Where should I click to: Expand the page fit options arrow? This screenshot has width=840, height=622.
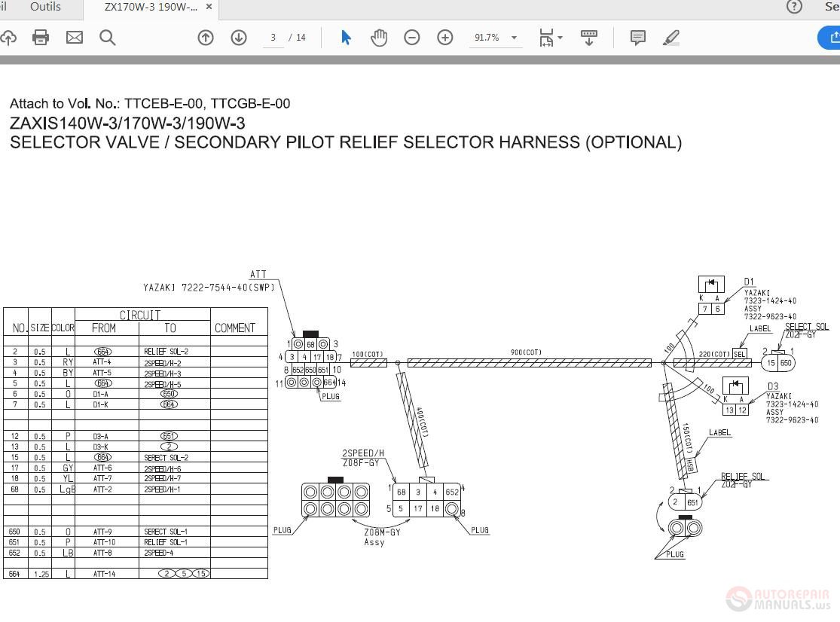561,38
